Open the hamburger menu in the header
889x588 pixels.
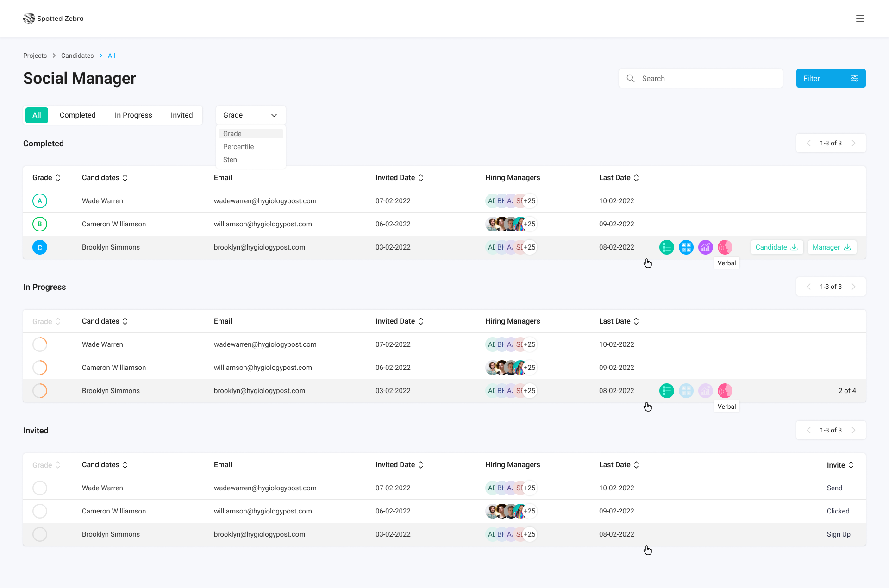click(x=860, y=19)
